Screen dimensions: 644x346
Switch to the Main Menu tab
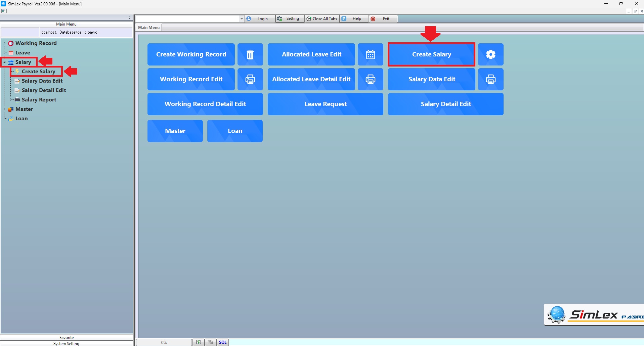pos(149,28)
